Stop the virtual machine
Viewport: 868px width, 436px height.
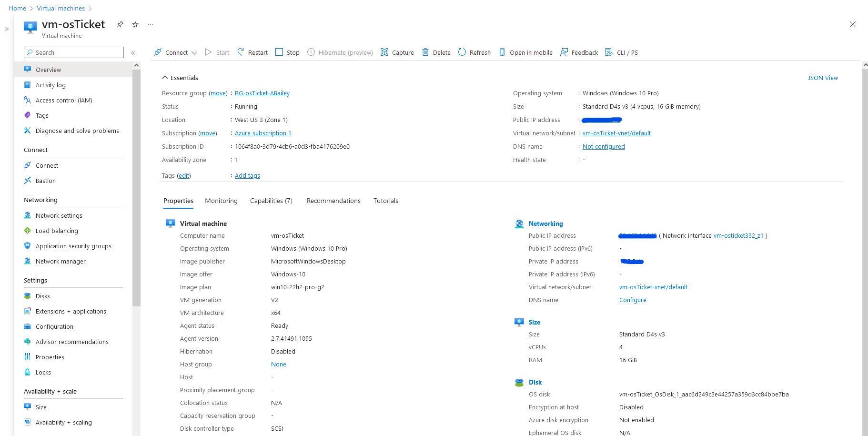[287, 52]
